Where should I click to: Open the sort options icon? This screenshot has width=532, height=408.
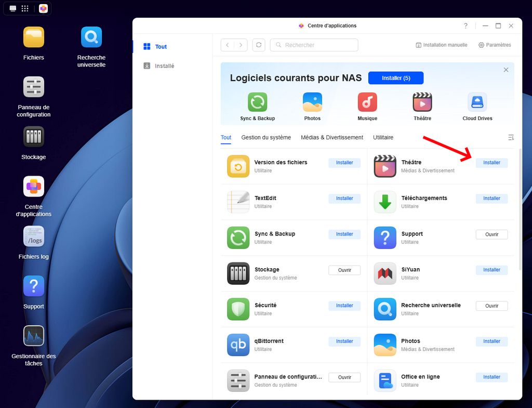511,138
